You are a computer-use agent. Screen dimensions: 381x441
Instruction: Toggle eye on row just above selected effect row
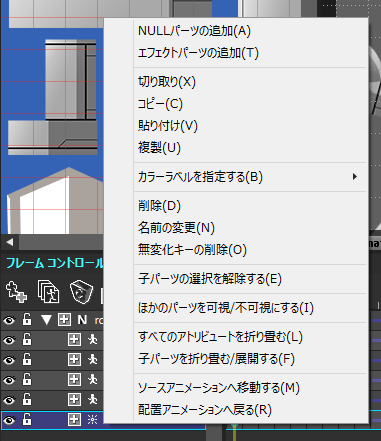pyautogui.click(x=9, y=400)
